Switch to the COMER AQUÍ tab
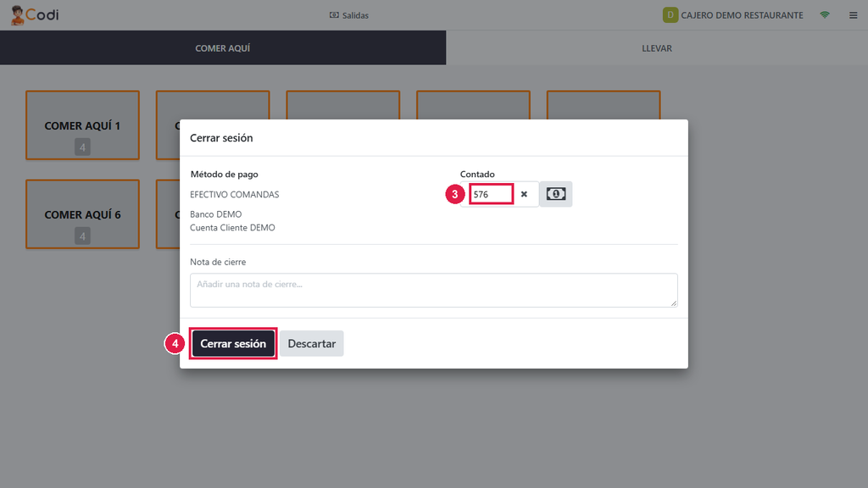 (223, 48)
